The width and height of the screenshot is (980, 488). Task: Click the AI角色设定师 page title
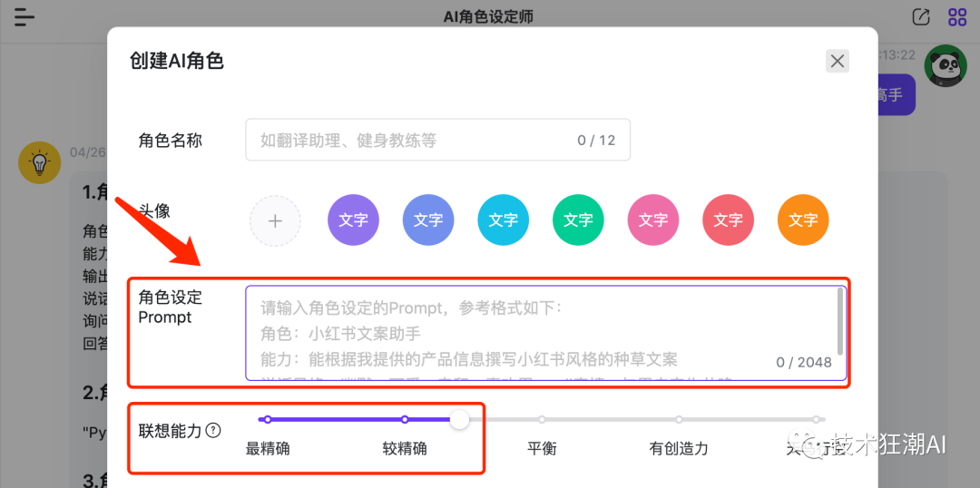[489, 17]
